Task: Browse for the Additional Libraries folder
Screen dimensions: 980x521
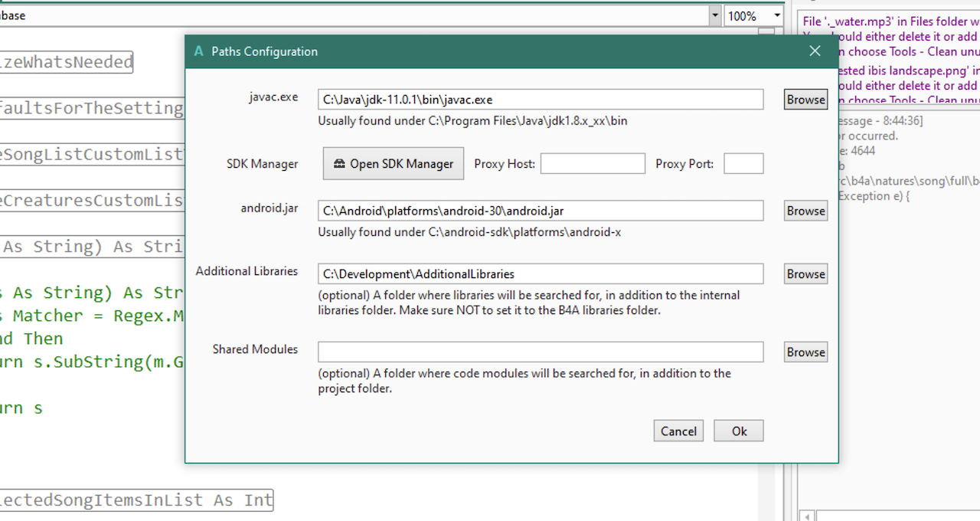Action: pyautogui.click(x=805, y=274)
